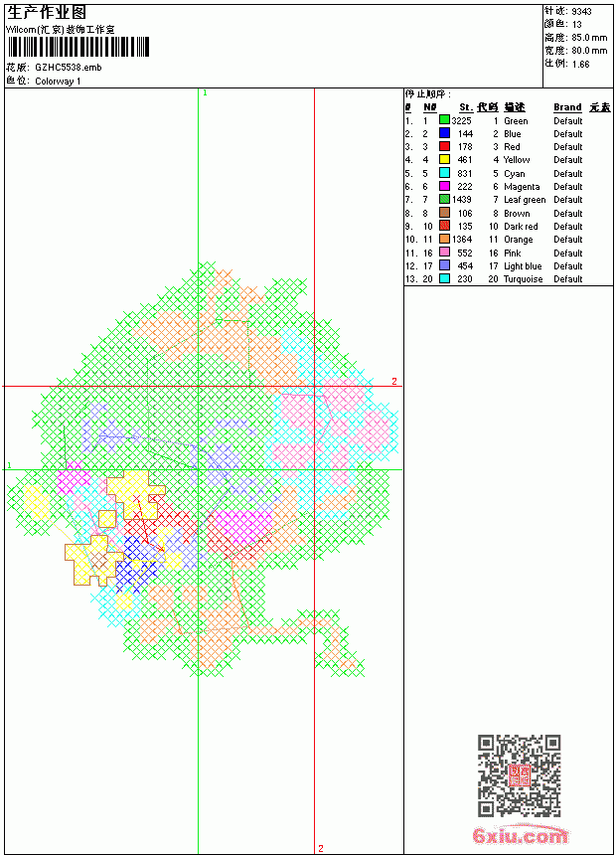Click the cross-stitch design preview
Viewport: 616px width, 855px height.
tap(203, 470)
